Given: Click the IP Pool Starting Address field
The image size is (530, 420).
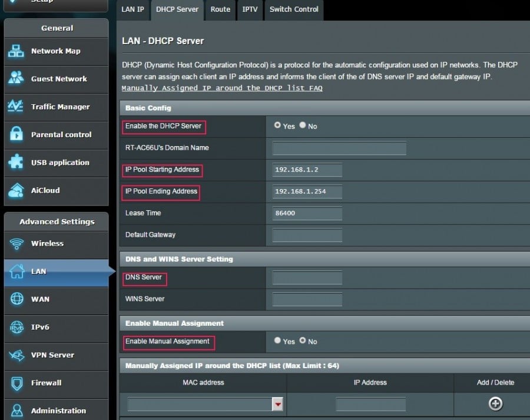Looking at the screenshot, I should click(x=306, y=170).
